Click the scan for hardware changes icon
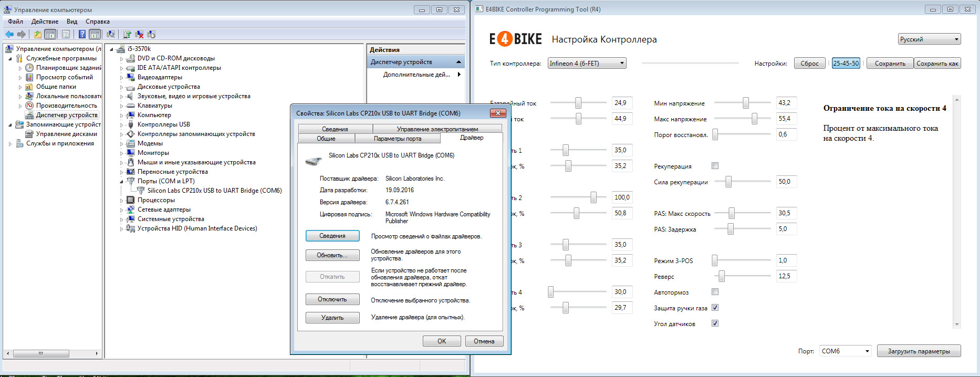Screen dimensions: 980x377 tap(111, 35)
